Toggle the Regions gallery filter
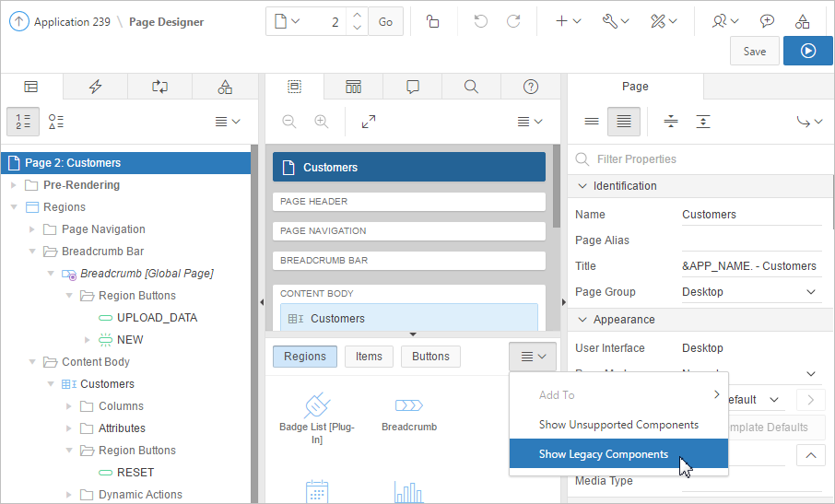 coord(304,357)
